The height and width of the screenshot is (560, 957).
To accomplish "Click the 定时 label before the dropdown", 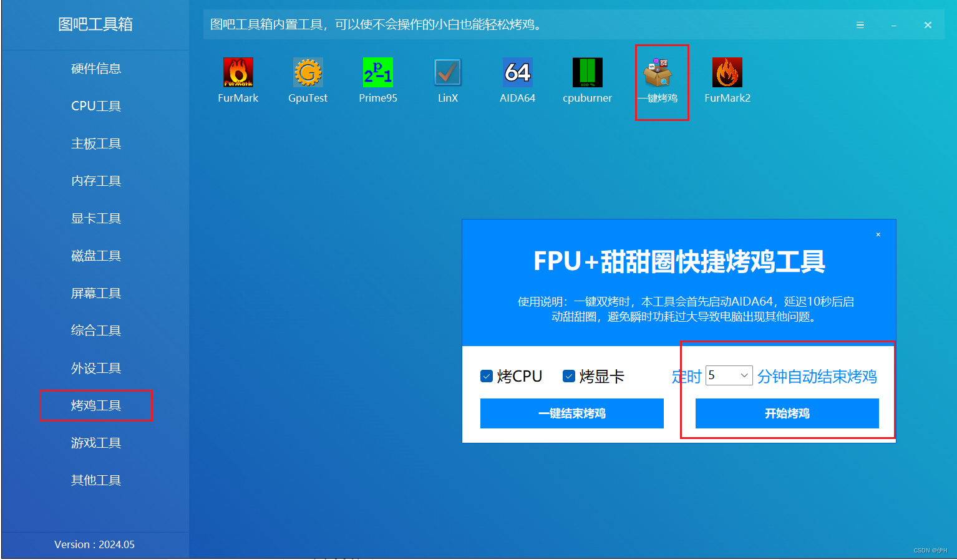I will click(x=687, y=376).
